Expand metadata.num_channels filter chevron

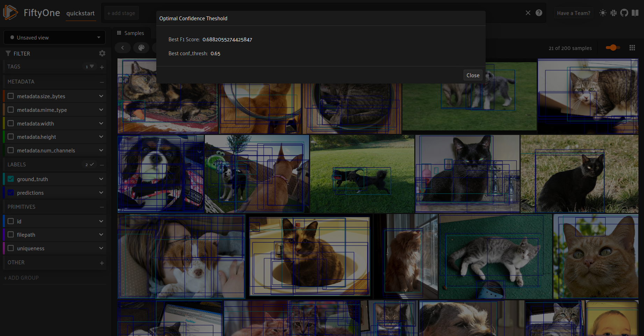click(101, 150)
